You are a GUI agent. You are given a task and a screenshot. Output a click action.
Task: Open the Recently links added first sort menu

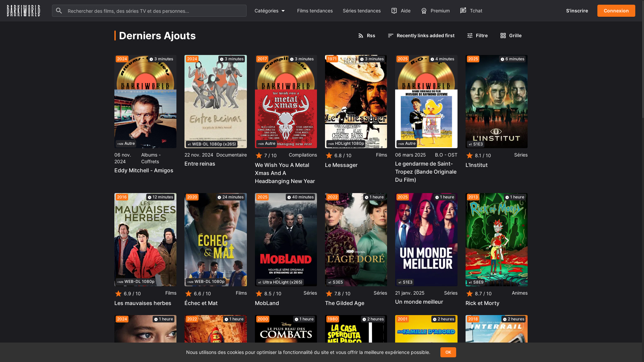tap(421, 36)
